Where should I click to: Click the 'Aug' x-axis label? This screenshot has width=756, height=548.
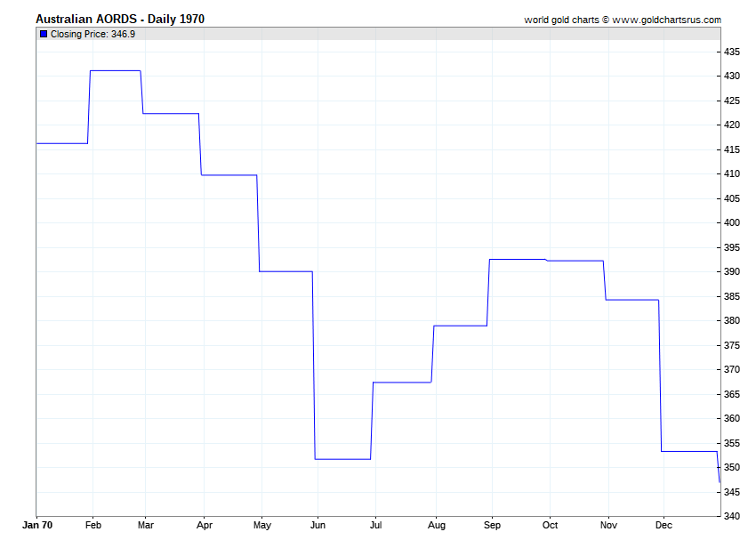click(x=437, y=526)
